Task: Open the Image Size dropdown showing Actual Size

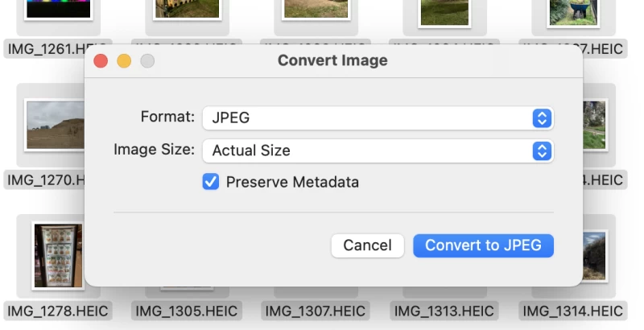Action: tap(366, 151)
